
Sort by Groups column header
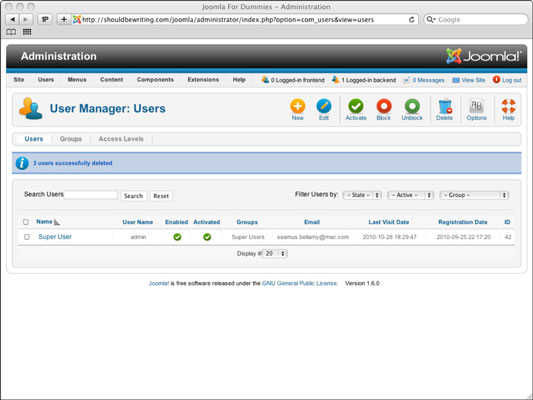[247, 222]
